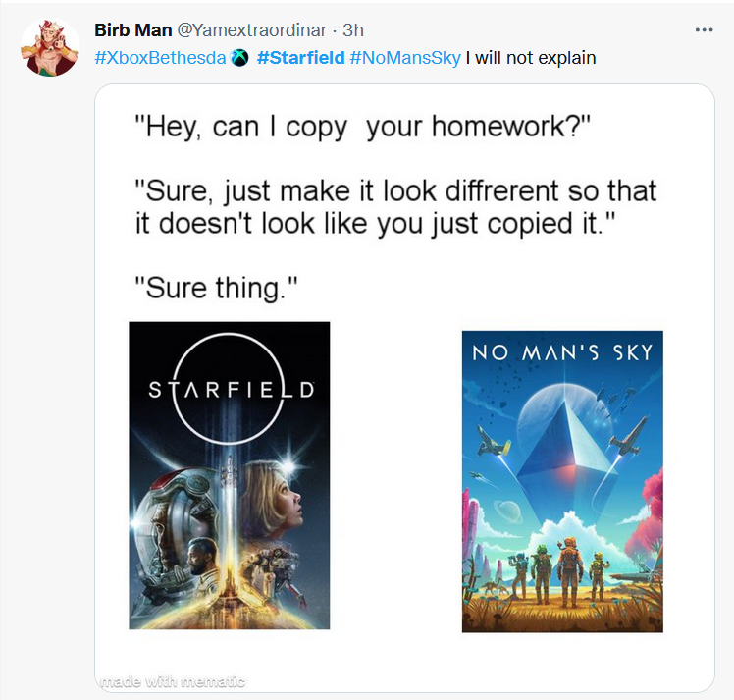This screenshot has height=700, width=734.
Task: Open the #XboxBethesda hashtag
Action: tap(160, 58)
